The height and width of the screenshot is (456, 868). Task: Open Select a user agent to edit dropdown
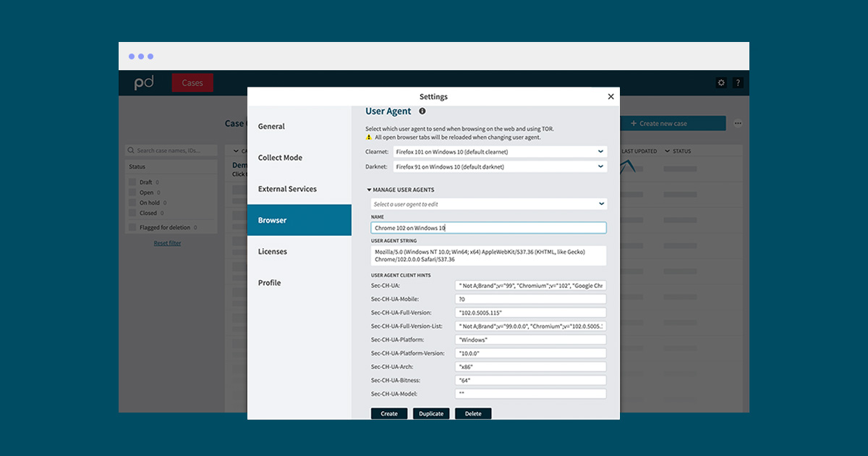click(x=488, y=204)
